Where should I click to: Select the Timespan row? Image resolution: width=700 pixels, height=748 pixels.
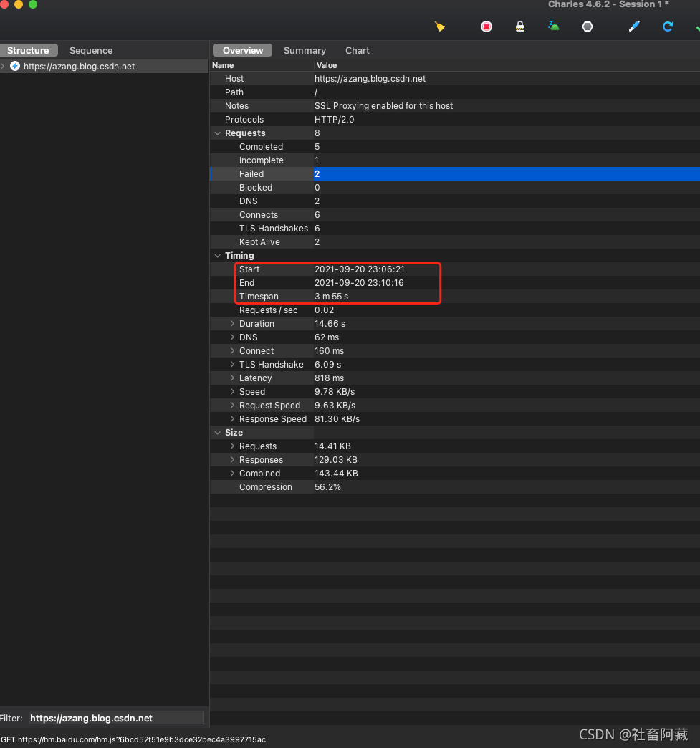coord(455,296)
